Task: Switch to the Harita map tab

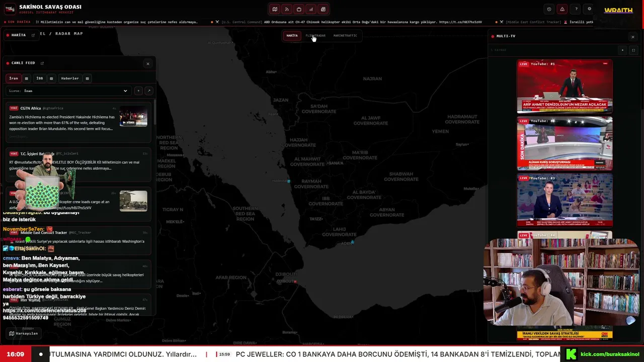Action: (292, 36)
